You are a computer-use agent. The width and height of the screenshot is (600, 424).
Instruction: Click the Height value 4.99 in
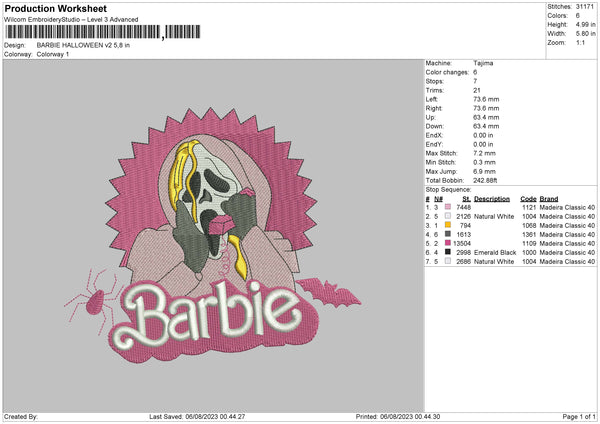(585, 24)
